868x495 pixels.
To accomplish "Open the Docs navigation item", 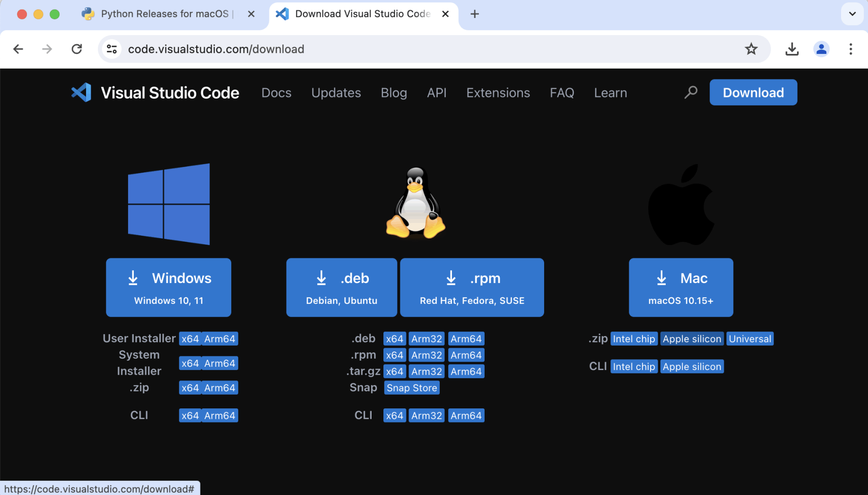I will click(276, 93).
